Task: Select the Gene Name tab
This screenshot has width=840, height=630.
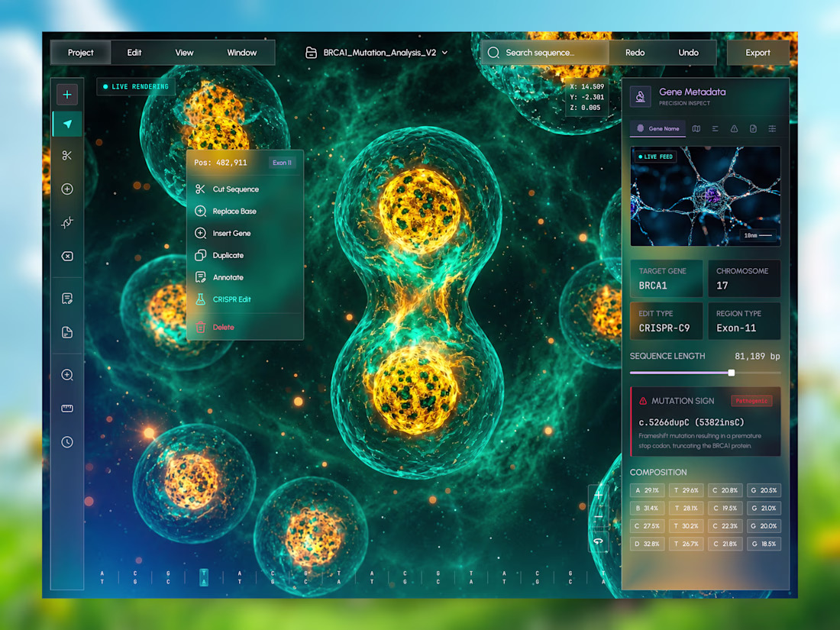Action: tap(657, 128)
